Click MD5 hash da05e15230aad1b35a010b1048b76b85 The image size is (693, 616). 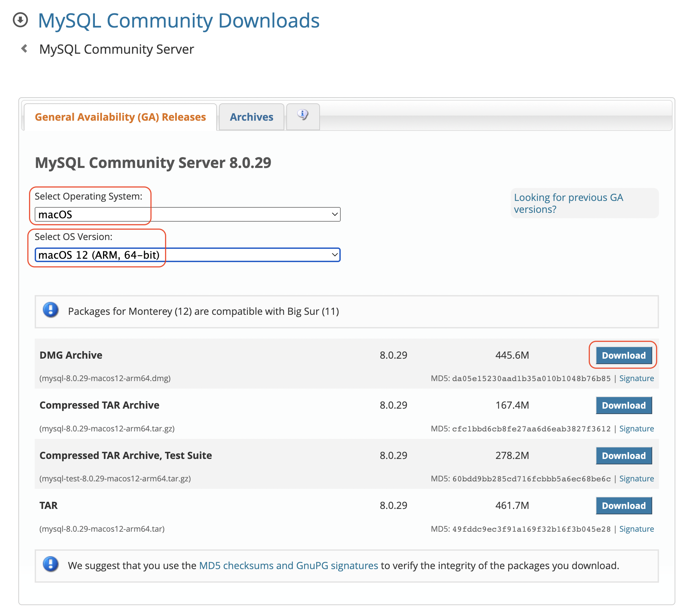click(x=531, y=379)
